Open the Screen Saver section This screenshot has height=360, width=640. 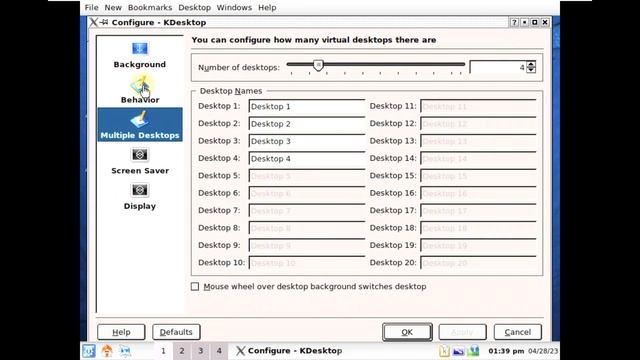coord(140,161)
